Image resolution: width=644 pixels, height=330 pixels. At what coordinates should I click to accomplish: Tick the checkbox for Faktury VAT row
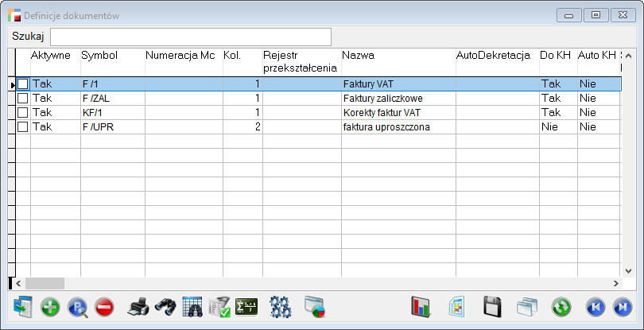23,83
